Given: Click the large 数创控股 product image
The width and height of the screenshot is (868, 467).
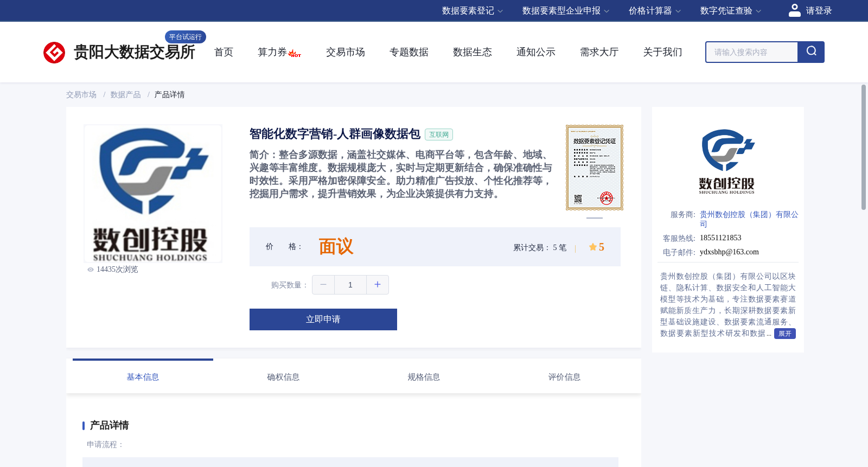Looking at the screenshot, I should click(153, 194).
